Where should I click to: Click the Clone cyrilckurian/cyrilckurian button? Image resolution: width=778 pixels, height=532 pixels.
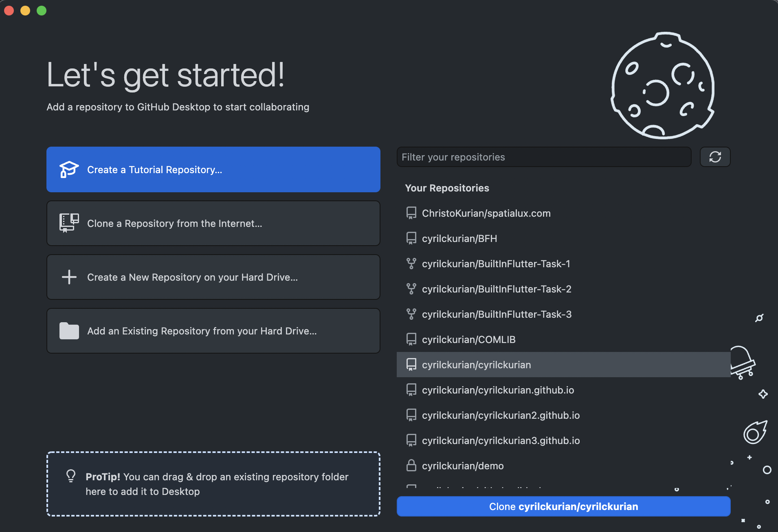point(563,506)
